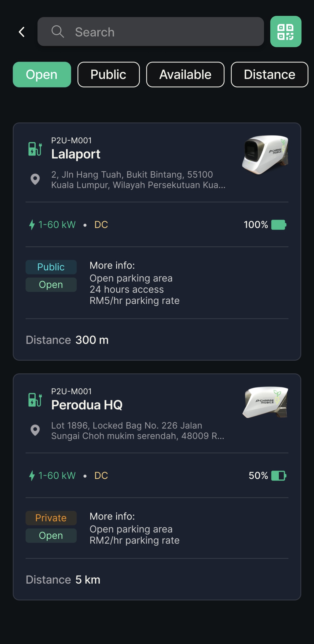Tap the back arrow icon

pyautogui.click(x=22, y=32)
